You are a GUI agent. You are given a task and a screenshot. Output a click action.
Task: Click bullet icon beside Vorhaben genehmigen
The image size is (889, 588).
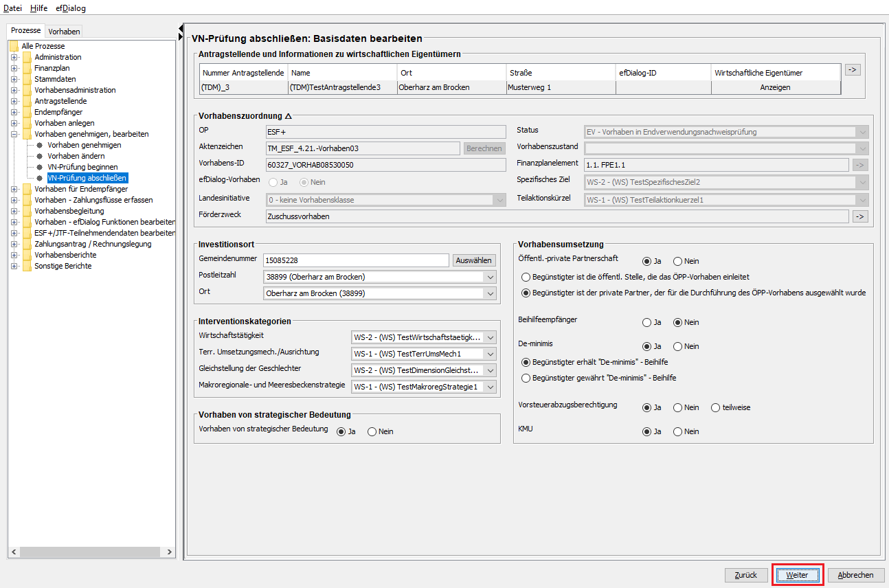tap(40, 145)
